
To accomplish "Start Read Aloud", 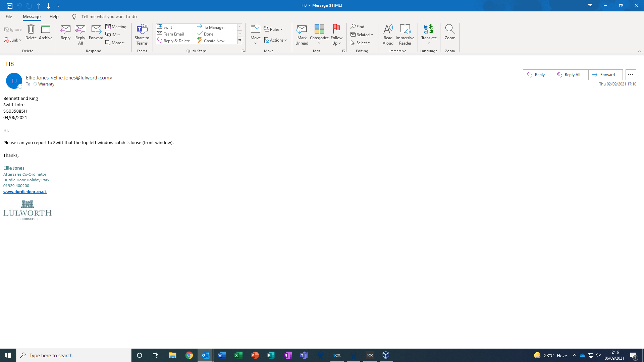I will tap(388, 29).
